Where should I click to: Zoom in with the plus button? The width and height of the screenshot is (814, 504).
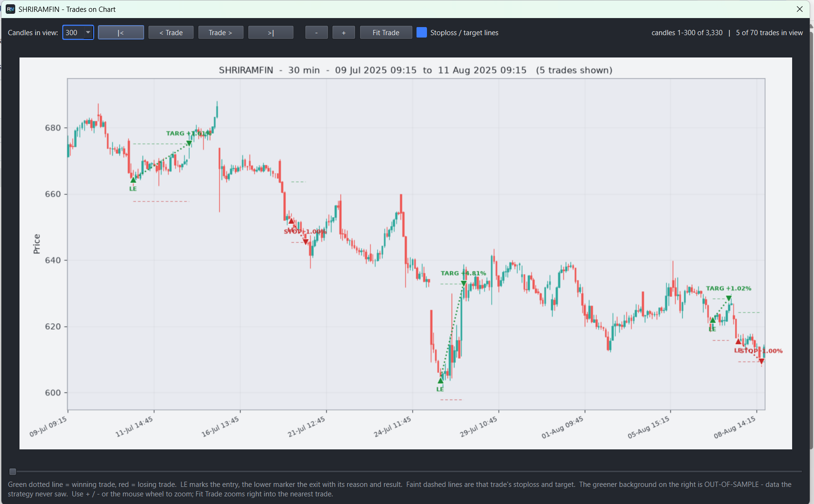pos(343,32)
